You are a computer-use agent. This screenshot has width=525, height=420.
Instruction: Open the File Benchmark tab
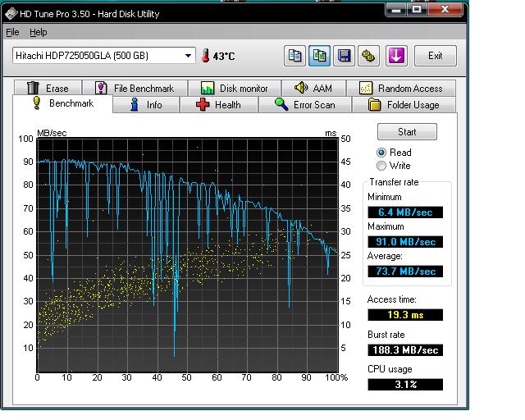pos(135,88)
